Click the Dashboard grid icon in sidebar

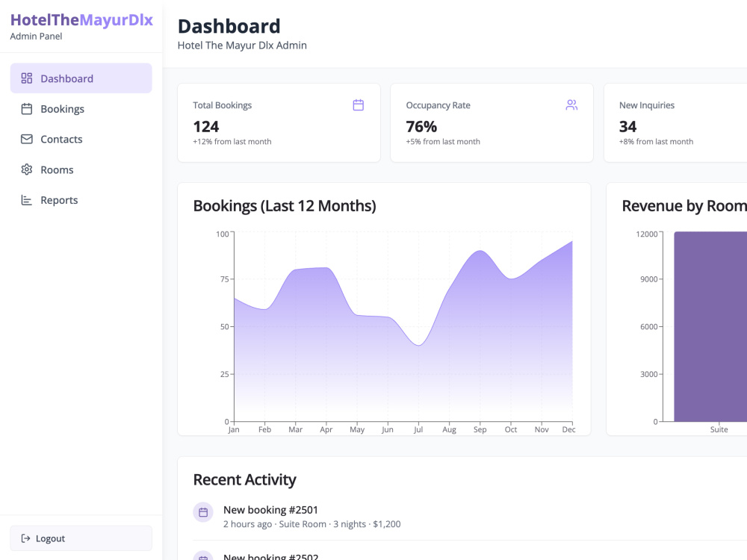(x=27, y=78)
